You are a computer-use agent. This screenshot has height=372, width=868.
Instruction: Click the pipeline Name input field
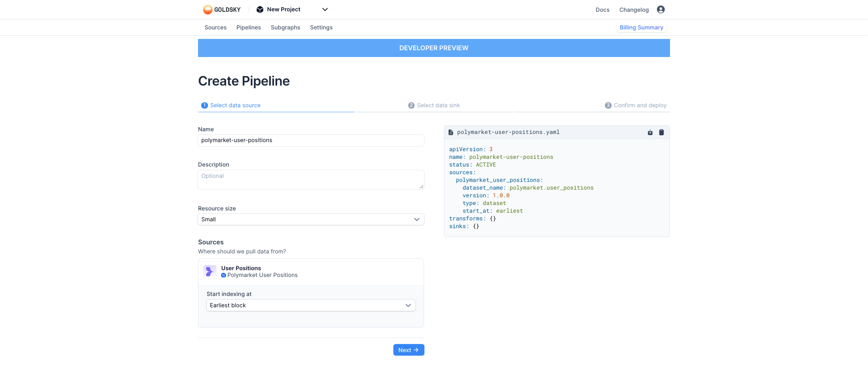[311, 140]
